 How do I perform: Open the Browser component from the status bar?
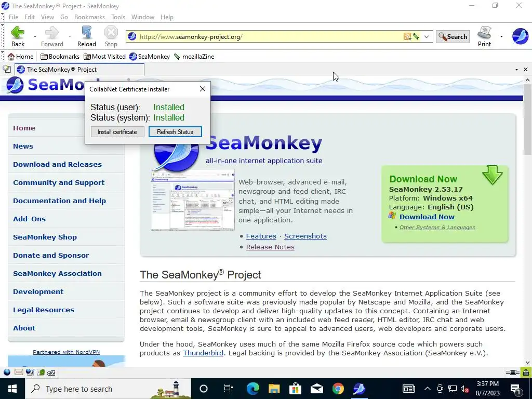tap(7, 373)
